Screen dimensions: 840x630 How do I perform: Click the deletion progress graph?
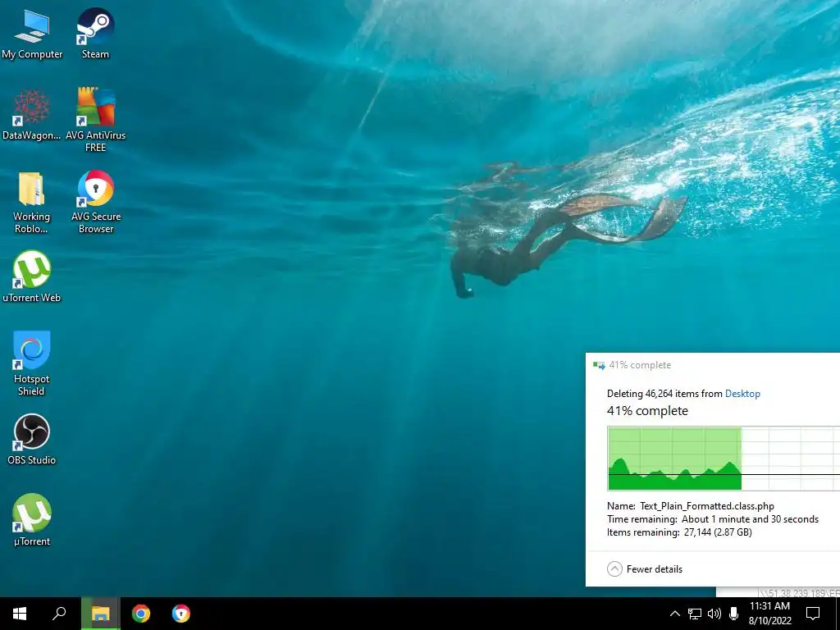[724, 458]
